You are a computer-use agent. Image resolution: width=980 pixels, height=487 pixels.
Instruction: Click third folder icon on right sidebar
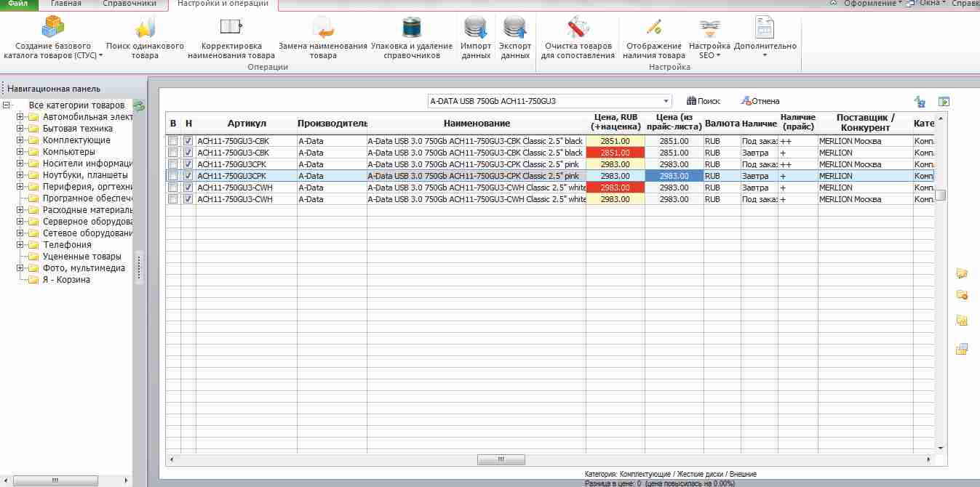tap(961, 321)
